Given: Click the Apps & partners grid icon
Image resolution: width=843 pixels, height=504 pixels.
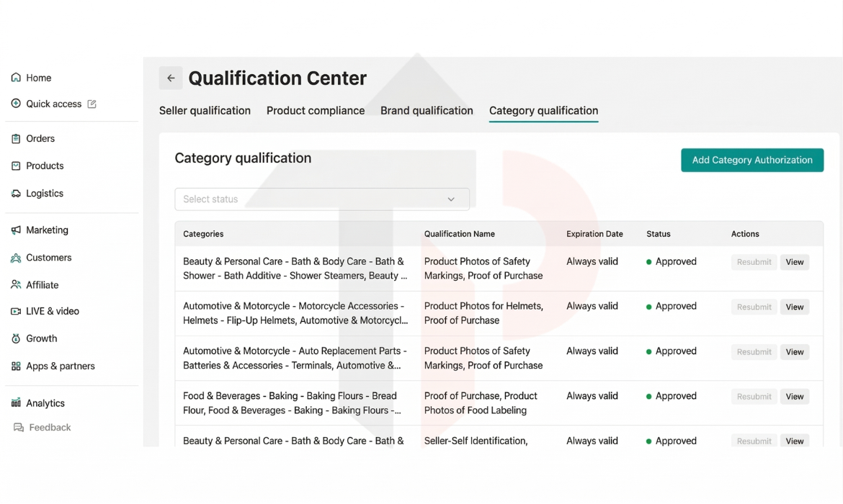Looking at the screenshot, I should 16,366.
